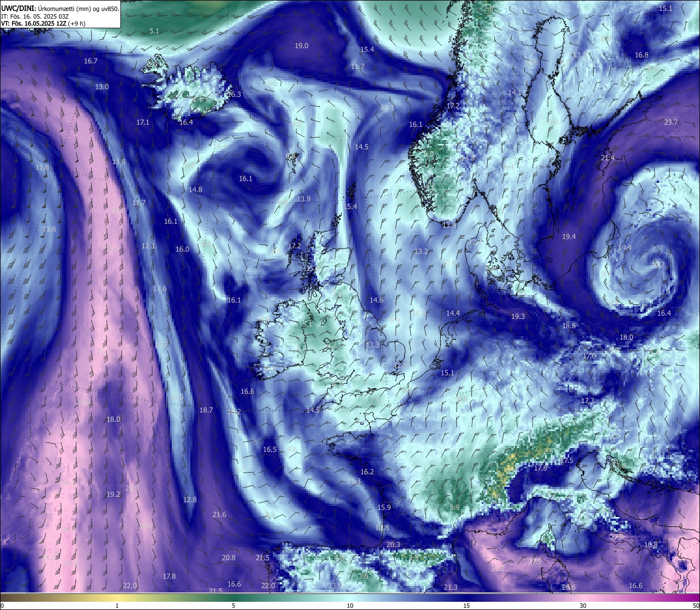Click the 3.9 value over the mountains
Image resolution: width=700 pixels, height=610 pixels.
454,508
